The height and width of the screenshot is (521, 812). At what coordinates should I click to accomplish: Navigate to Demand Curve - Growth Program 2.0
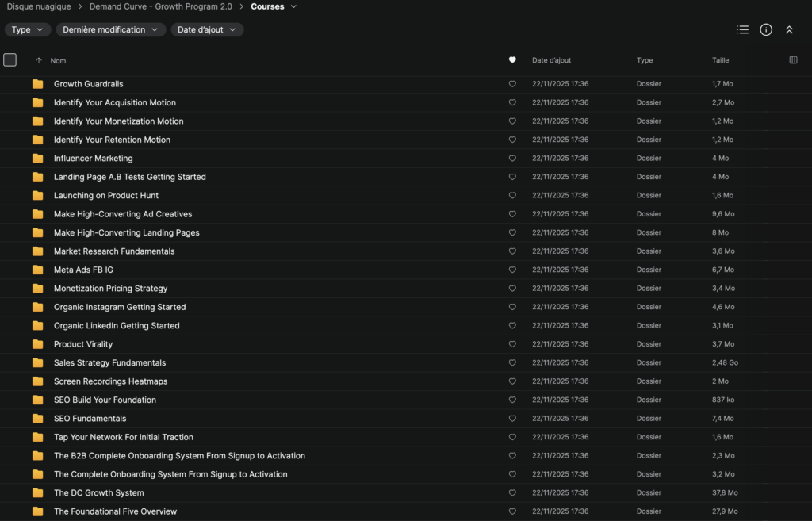tap(161, 7)
